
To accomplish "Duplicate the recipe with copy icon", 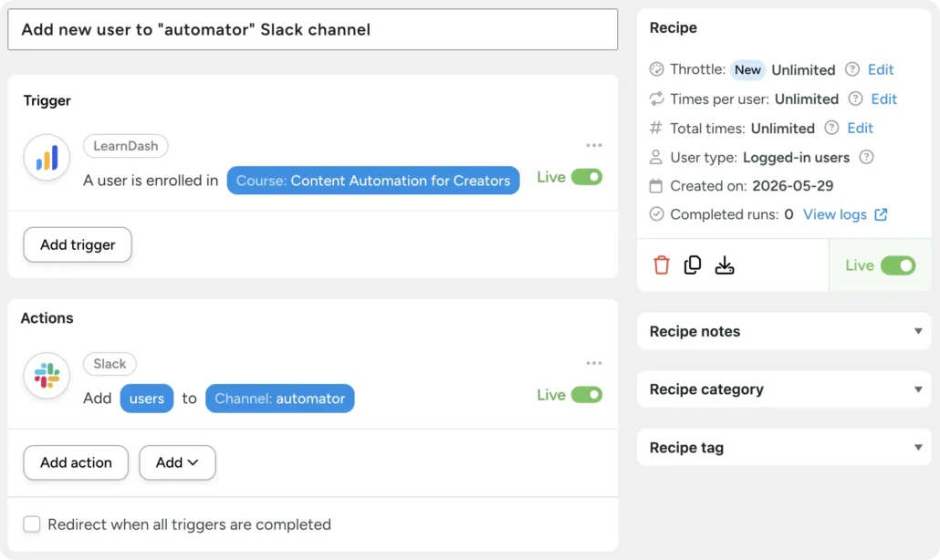I will pyautogui.click(x=693, y=264).
